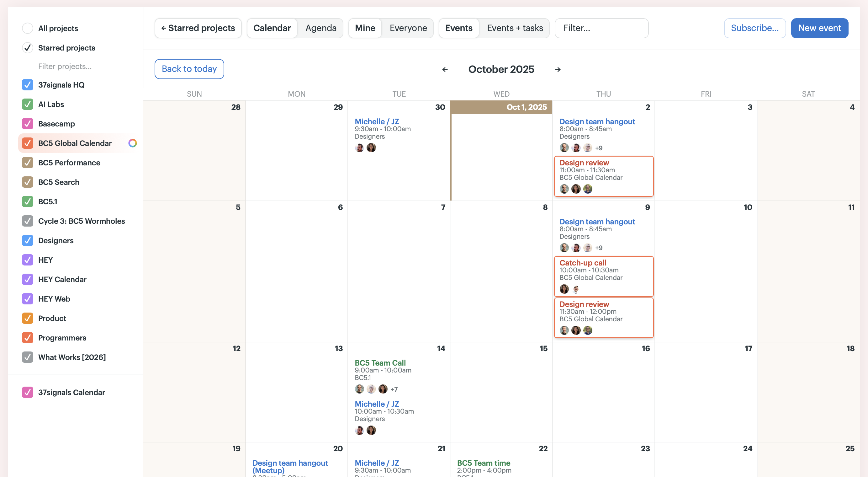Go to the next month arrow
Image resolution: width=868 pixels, height=477 pixels.
[x=558, y=69]
